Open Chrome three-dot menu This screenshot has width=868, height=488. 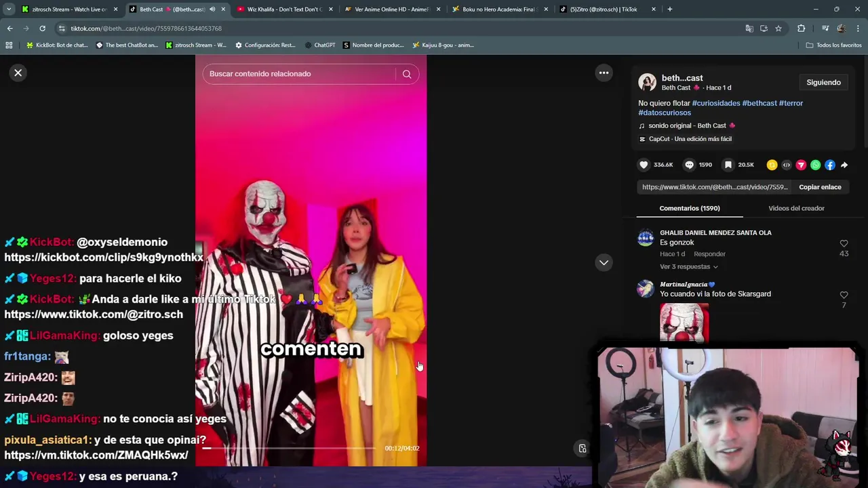[x=859, y=28]
